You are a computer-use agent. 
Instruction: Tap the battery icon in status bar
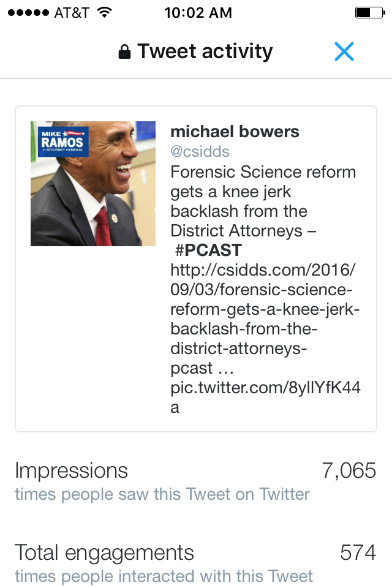click(x=367, y=13)
